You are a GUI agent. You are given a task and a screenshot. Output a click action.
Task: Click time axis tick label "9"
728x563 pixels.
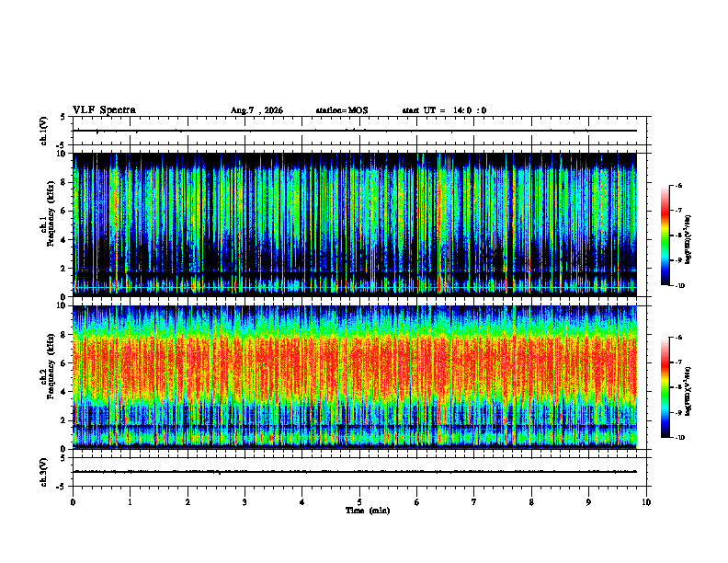click(588, 502)
